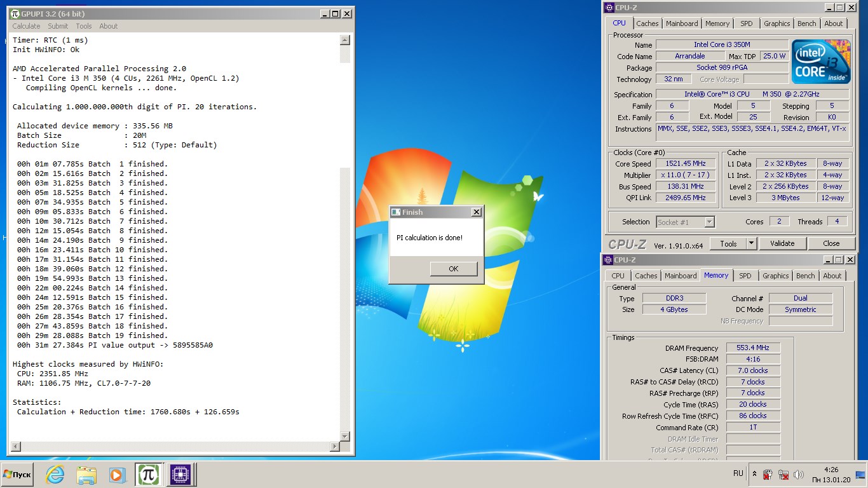Viewport: 868px width, 488px height.
Task: Click the Name field Intel Core i3 350M
Action: pyautogui.click(x=722, y=45)
